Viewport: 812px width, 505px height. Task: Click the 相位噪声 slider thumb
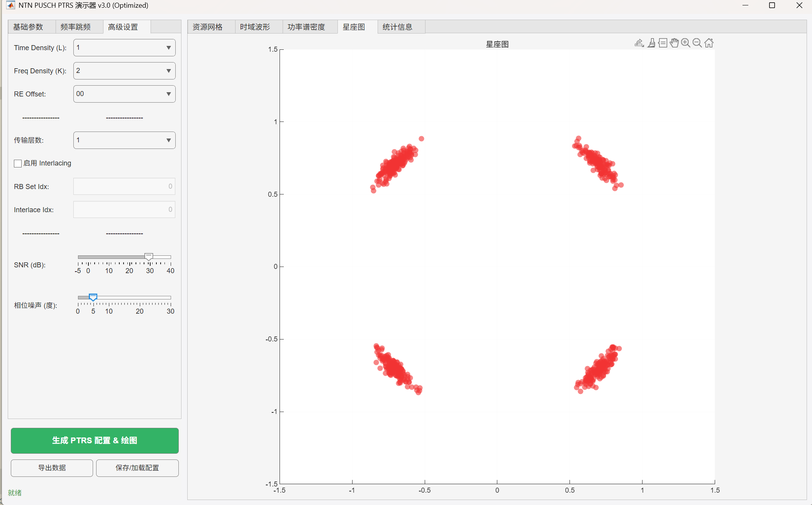(93, 297)
